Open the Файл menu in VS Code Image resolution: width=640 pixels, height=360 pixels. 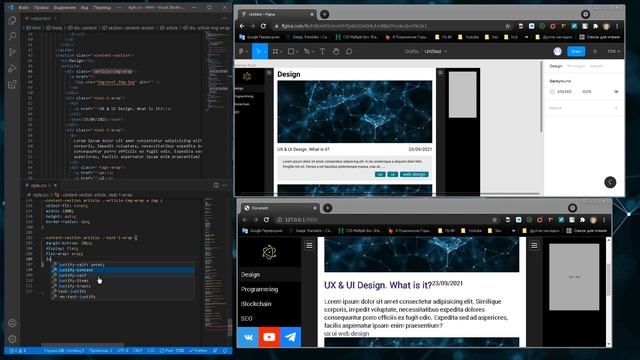click(24, 7)
